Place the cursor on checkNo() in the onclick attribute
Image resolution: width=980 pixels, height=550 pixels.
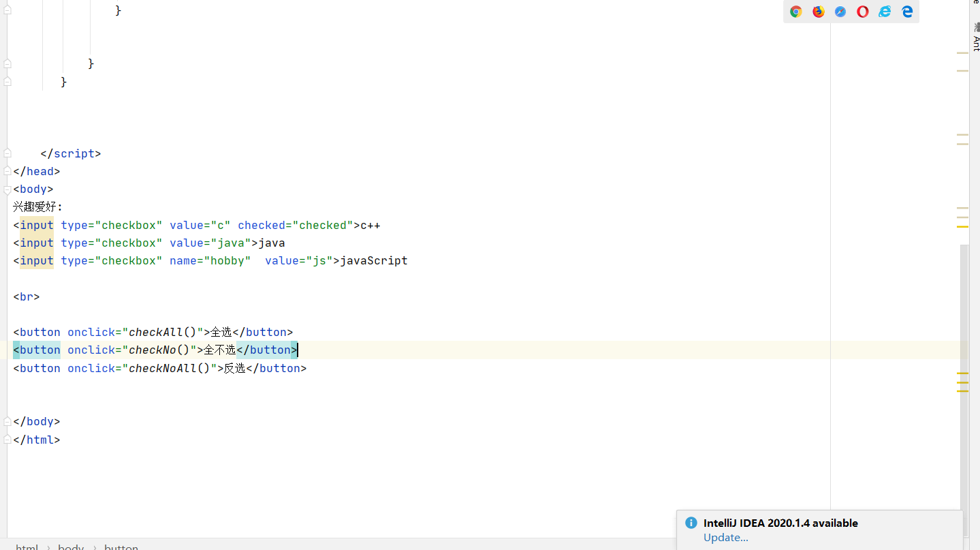click(159, 350)
